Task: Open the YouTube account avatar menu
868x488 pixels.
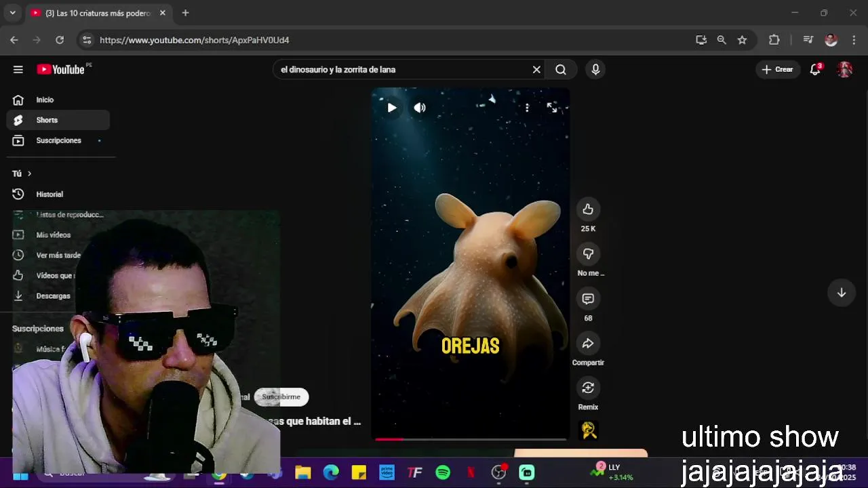Action: point(845,69)
